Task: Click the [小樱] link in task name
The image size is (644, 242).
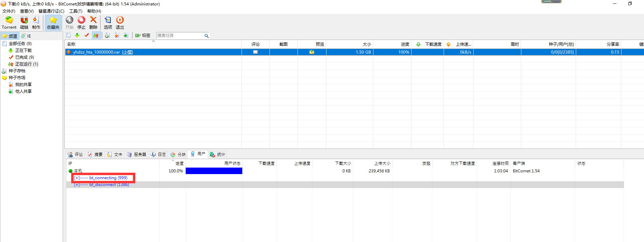Action: click(x=127, y=52)
